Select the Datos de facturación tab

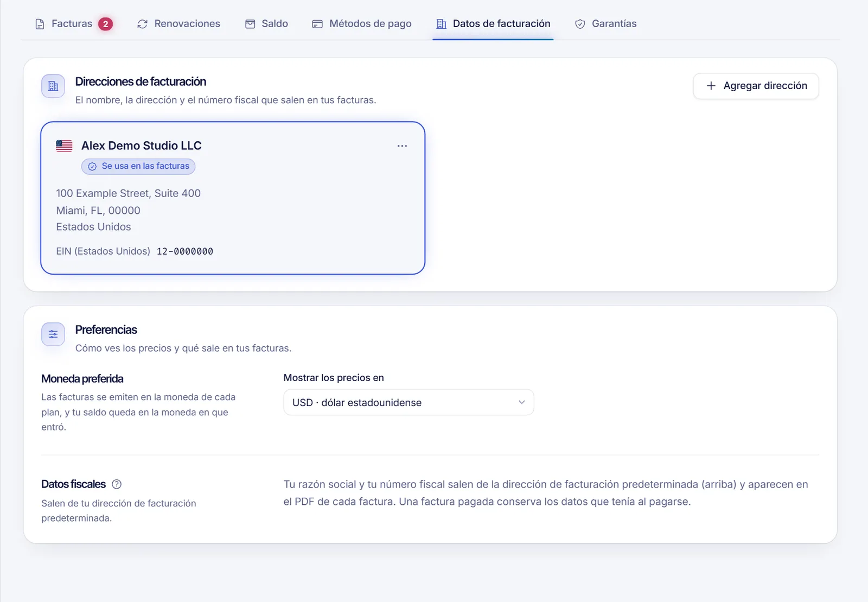coord(493,24)
